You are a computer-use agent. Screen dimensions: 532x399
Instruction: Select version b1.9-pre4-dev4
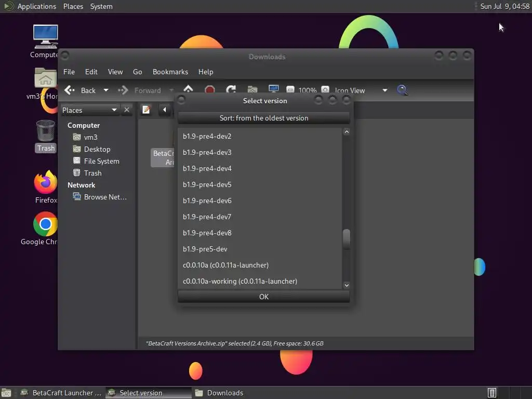pos(260,168)
